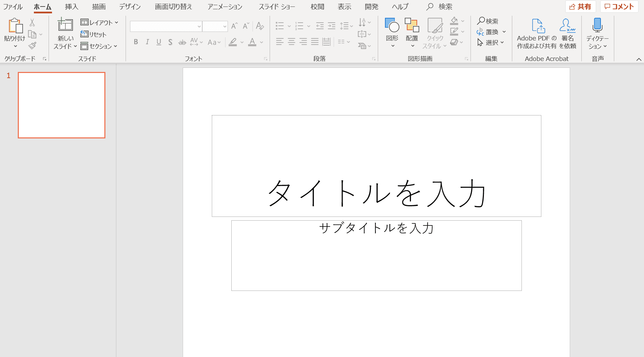Switch to Slide Show (スライド ショー) tab
The height and width of the screenshot is (357, 644).
click(x=277, y=7)
